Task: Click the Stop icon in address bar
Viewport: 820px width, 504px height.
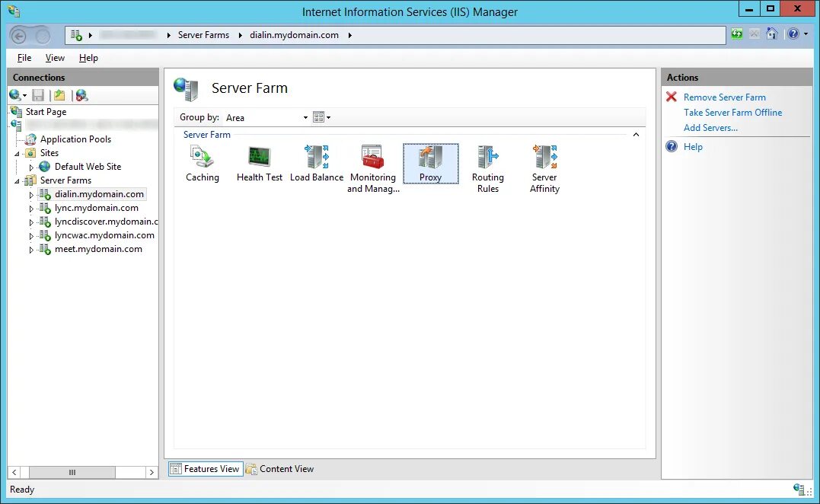Action: pos(754,34)
